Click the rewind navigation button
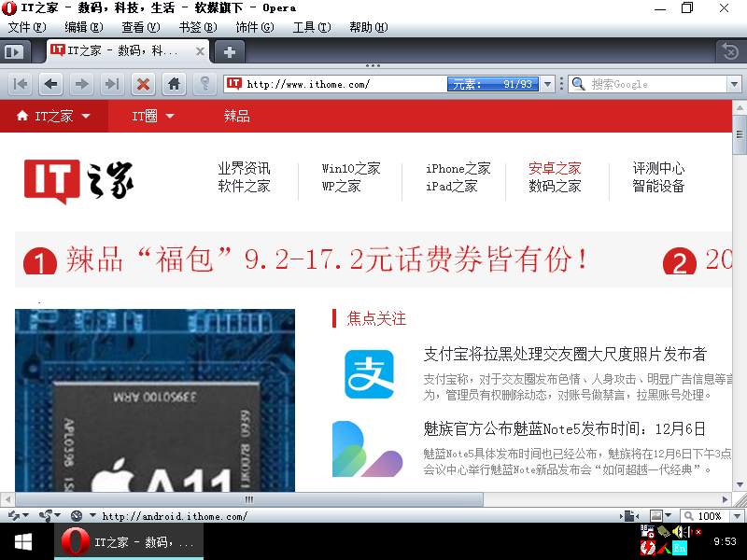The height and width of the screenshot is (560, 747). (x=20, y=84)
